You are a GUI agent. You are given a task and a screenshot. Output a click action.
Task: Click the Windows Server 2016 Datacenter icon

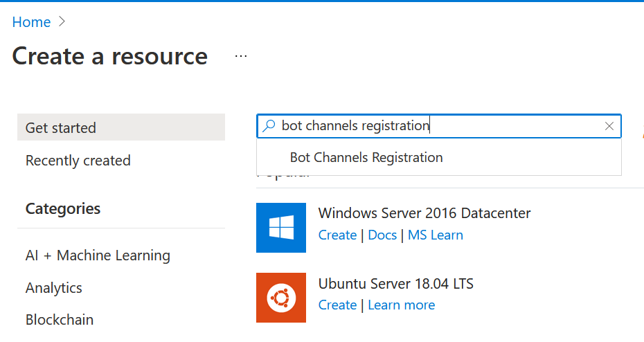[280, 228]
